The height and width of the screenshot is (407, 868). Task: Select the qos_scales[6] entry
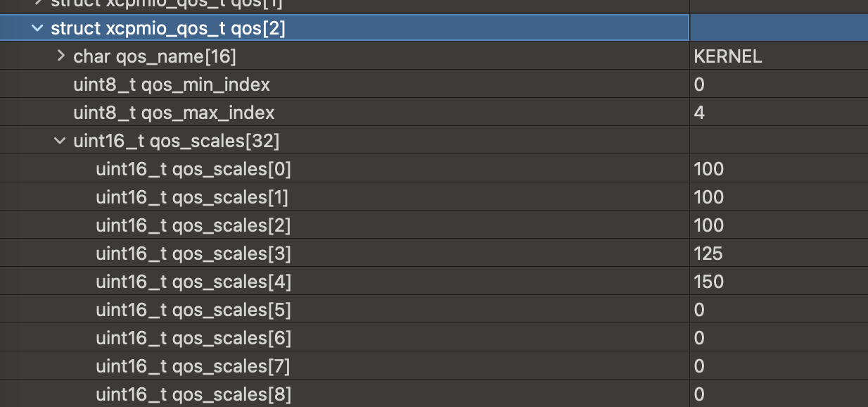pos(193,338)
